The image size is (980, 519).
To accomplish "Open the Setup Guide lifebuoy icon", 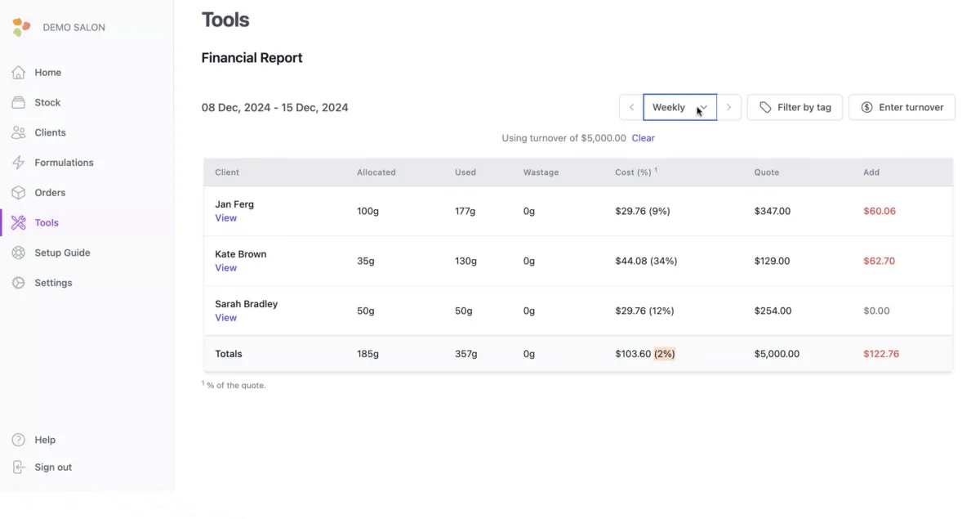I will (x=19, y=253).
